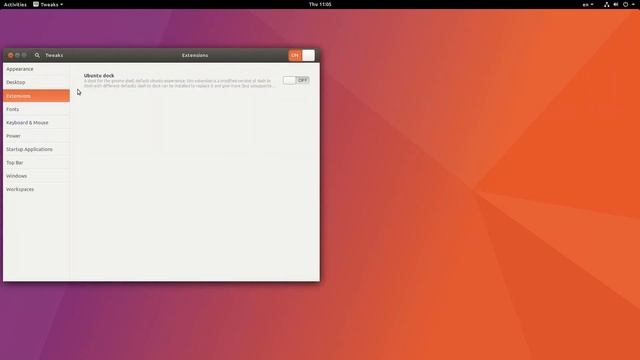Viewport: 640px width, 360px height.
Task: Open the Windows section
Action: click(36, 176)
